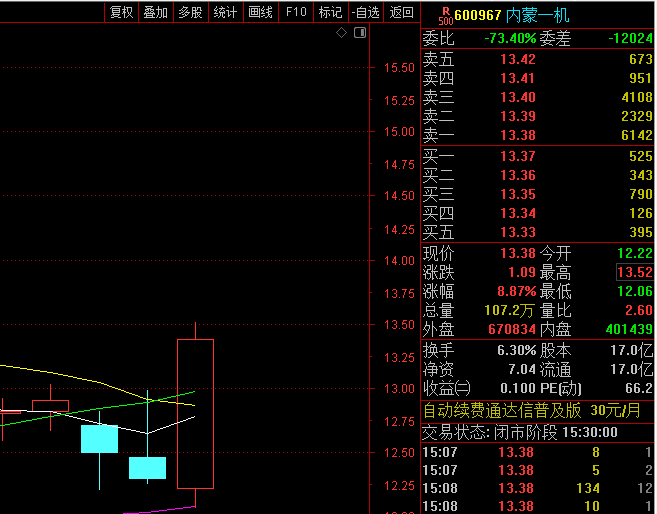Open 自动续费通达信普及版 promotion link
The height and width of the screenshot is (514, 657).
[532, 411]
